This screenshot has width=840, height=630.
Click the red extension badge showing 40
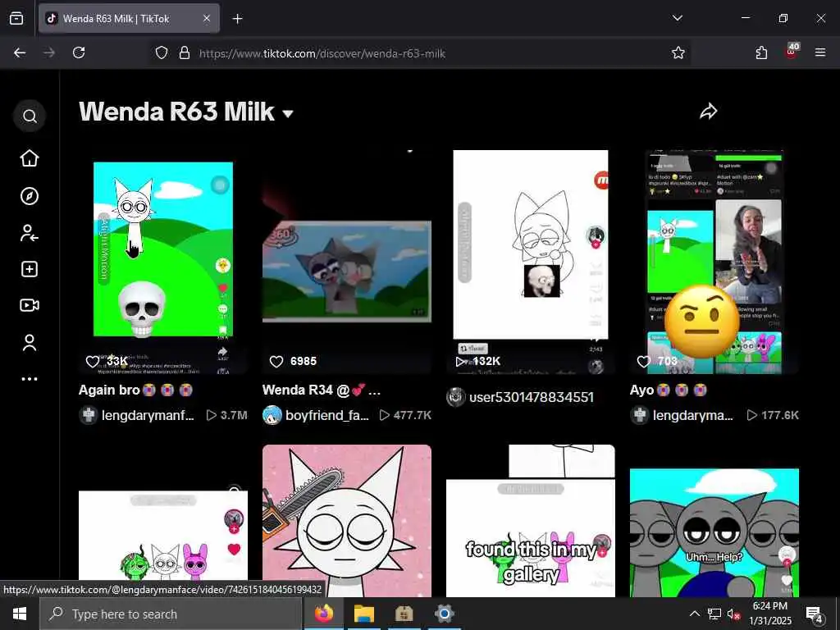[x=792, y=51]
